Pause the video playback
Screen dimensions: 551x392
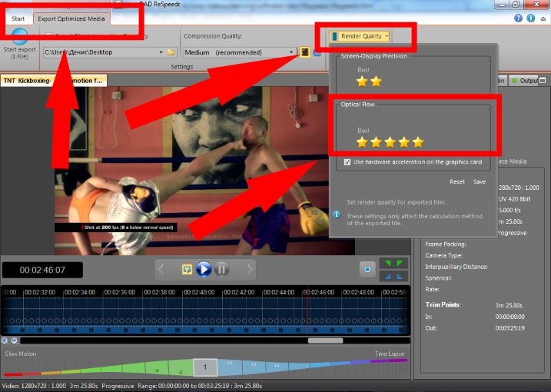tap(221, 269)
